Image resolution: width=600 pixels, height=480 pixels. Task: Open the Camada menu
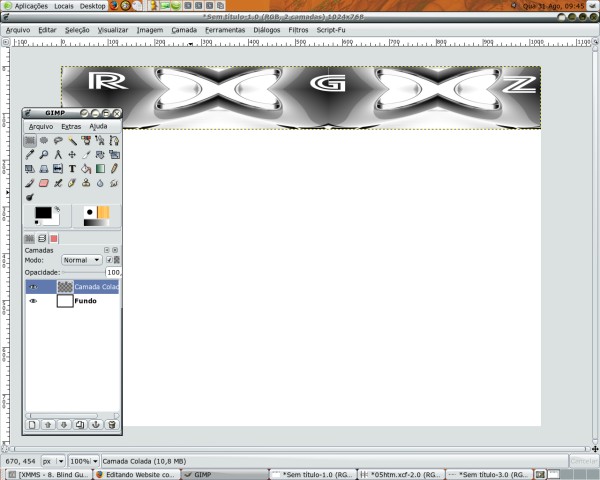point(184,30)
